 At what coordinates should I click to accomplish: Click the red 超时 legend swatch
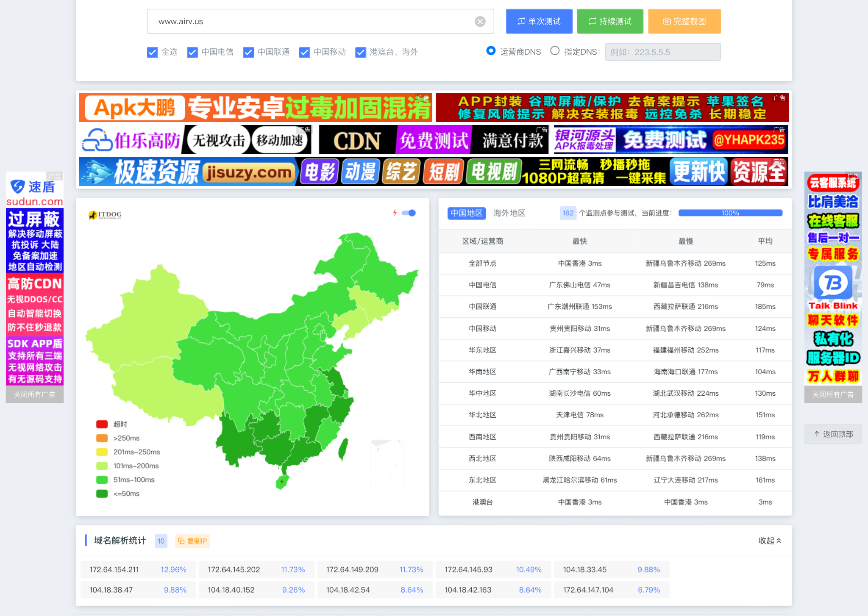(102, 424)
